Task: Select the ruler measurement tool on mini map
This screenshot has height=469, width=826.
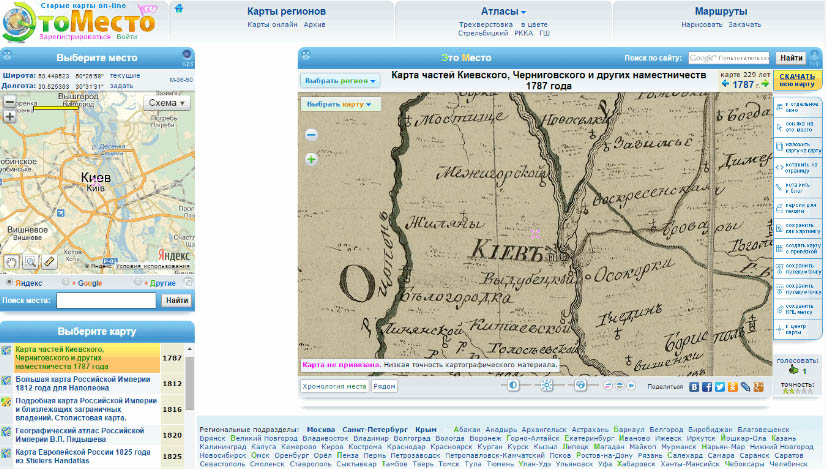Action: click(x=49, y=261)
